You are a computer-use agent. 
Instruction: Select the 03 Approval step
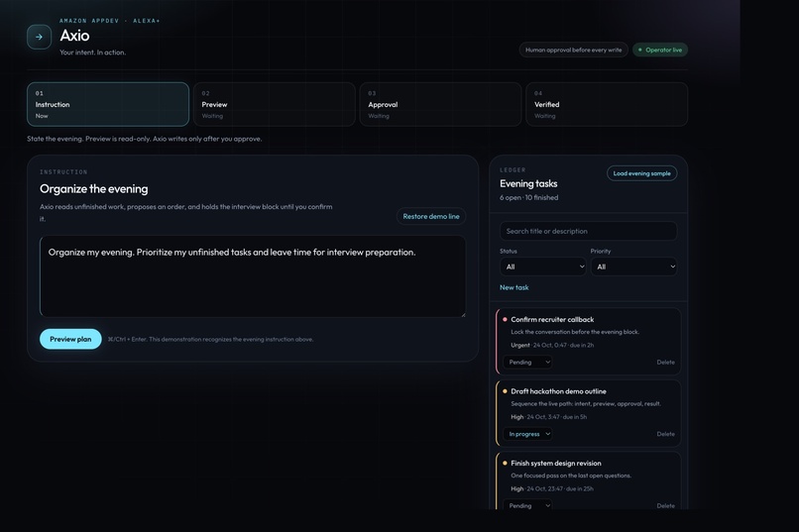point(441,104)
